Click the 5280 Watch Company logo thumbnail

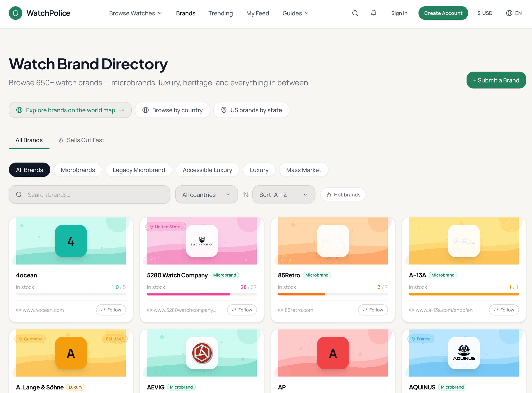pos(202,241)
